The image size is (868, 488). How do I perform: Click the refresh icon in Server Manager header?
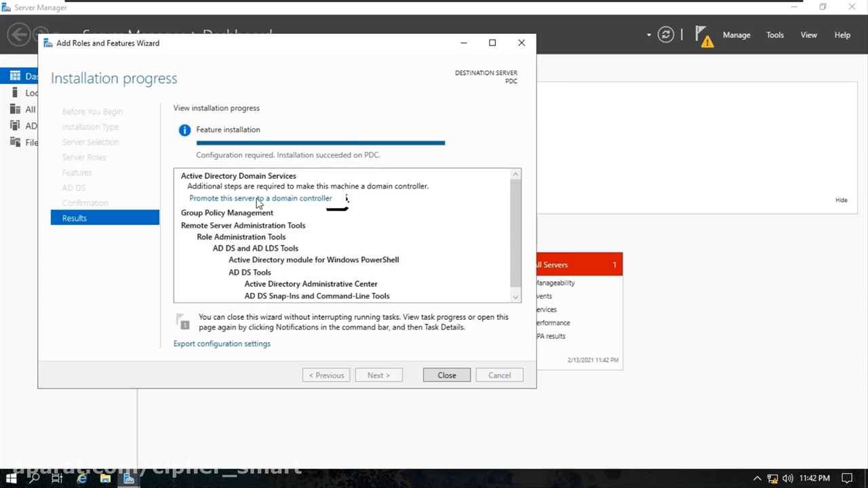pos(666,35)
